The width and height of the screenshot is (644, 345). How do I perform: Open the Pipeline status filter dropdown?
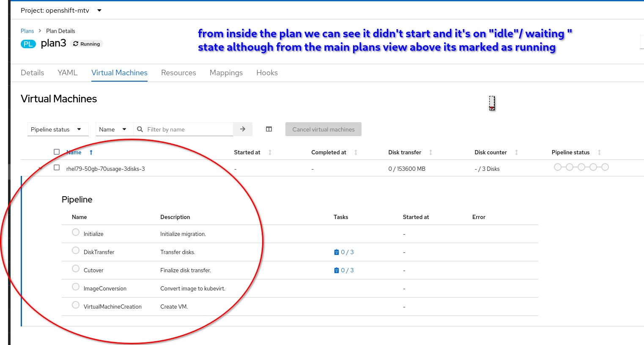coord(58,129)
